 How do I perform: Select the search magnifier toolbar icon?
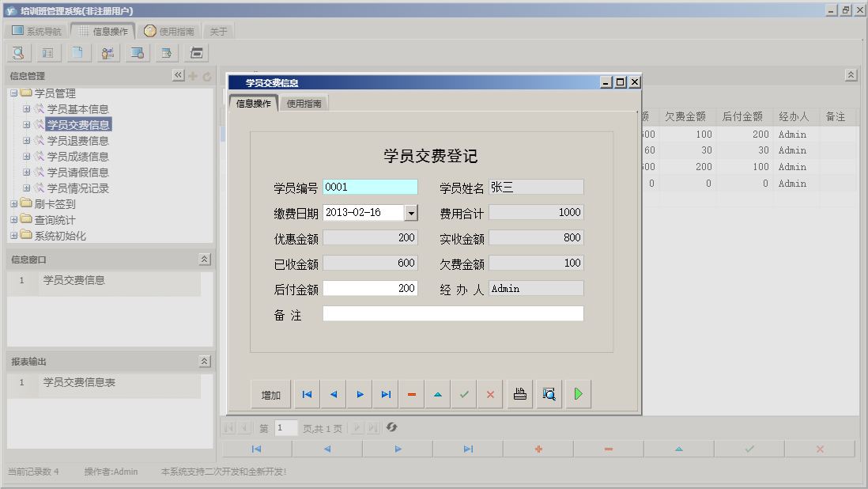17,52
